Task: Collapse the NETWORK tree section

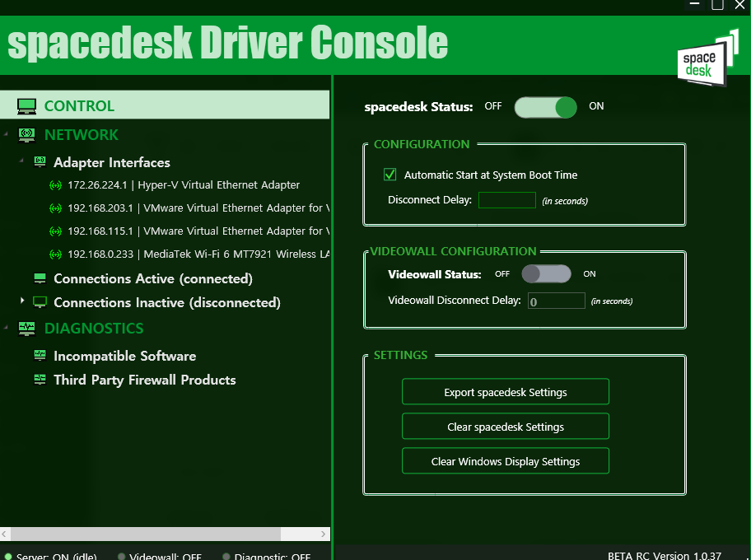Action: (x=7, y=134)
